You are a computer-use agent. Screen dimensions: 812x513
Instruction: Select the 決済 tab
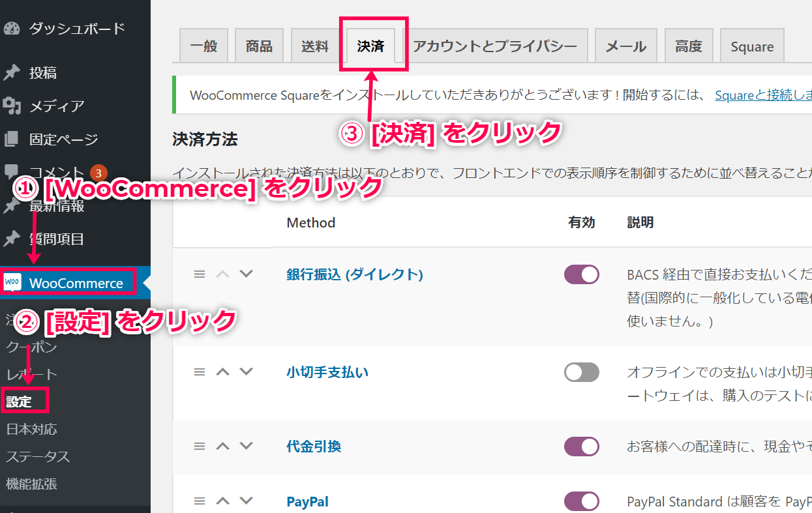[x=371, y=46]
